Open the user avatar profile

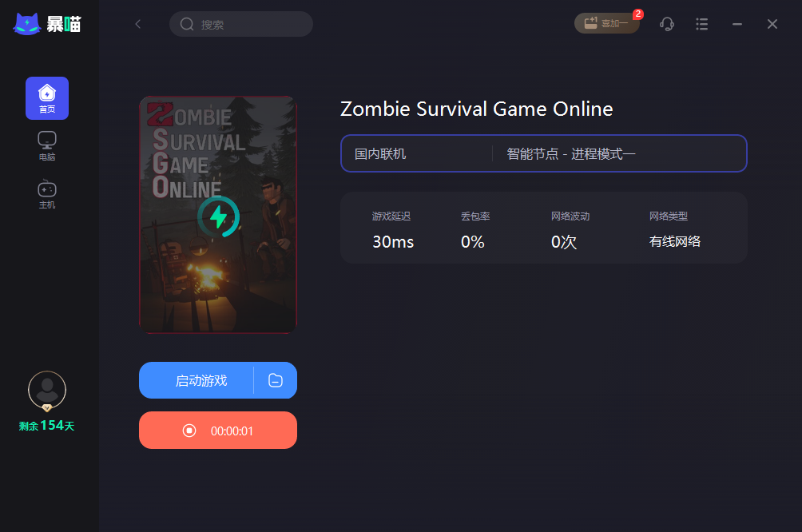coord(47,390)
